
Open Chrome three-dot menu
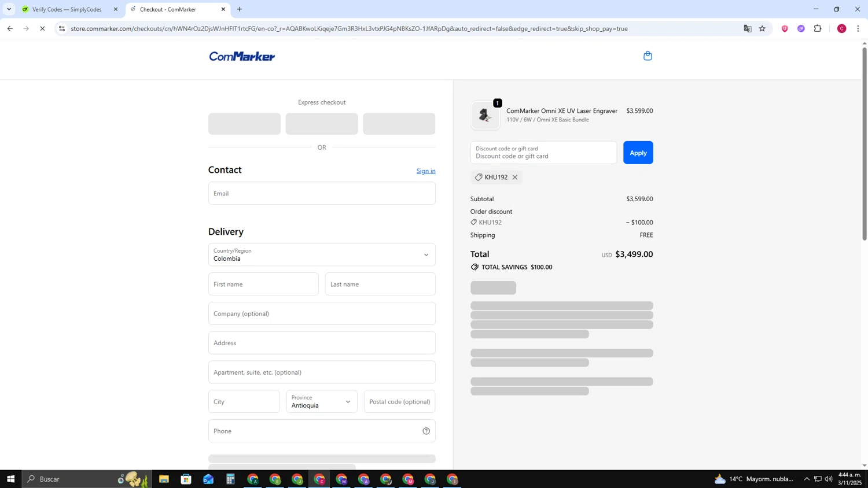858,28
